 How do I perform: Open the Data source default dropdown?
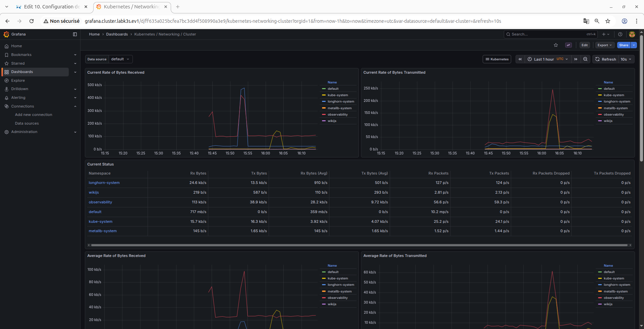point(120,59)
